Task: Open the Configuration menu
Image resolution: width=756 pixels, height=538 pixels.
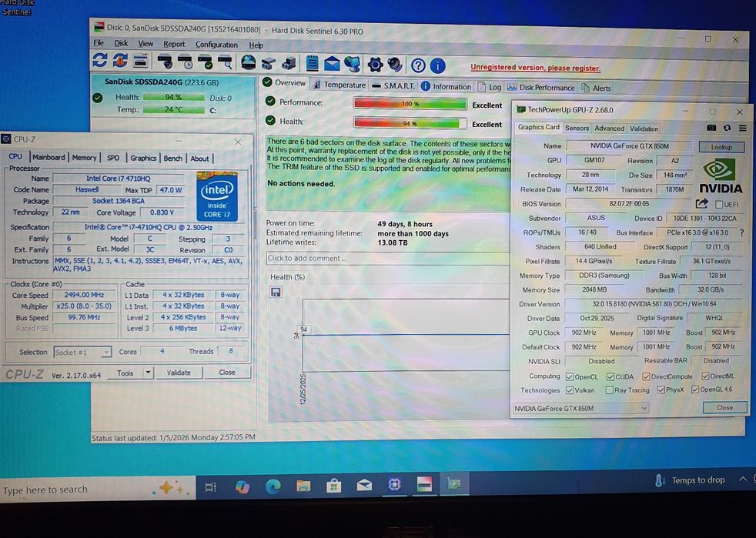Action: click(216, 45)
